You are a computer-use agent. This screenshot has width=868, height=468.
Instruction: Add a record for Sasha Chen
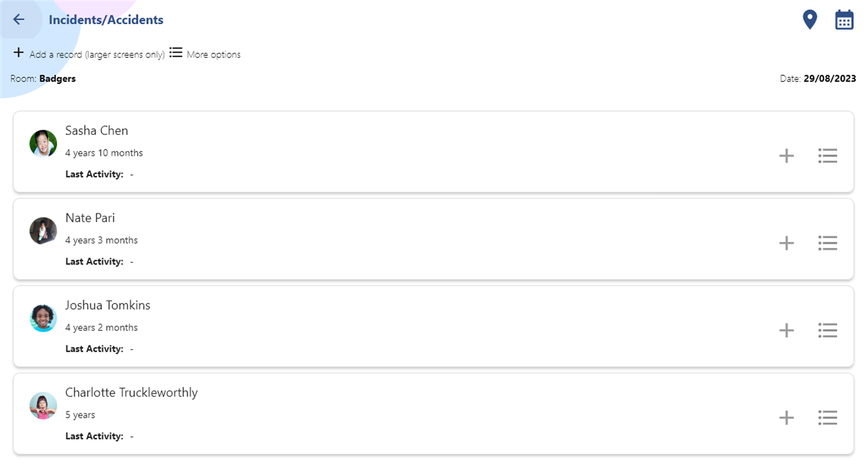click(x=786, y=156)
